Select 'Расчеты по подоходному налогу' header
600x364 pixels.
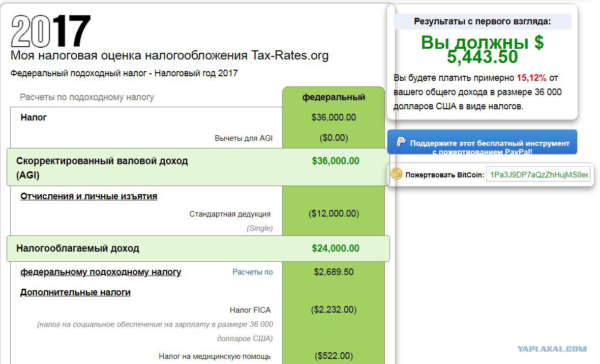coord(87,97)
